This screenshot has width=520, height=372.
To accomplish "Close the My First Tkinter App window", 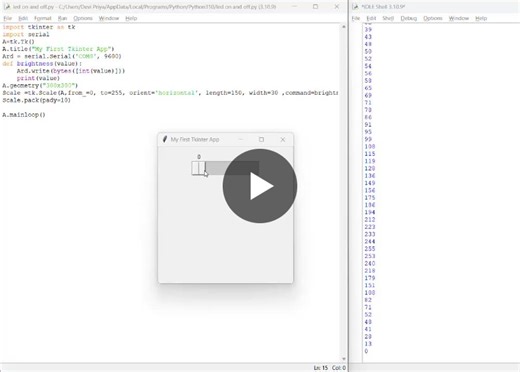I will click(283, 140).
